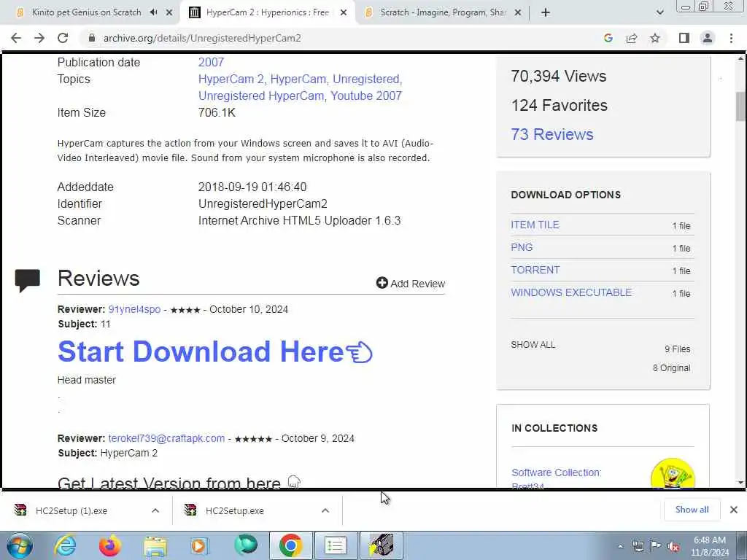747x560 pixels.
Task: Download the TORRENT file
Action: pos(535,270)
